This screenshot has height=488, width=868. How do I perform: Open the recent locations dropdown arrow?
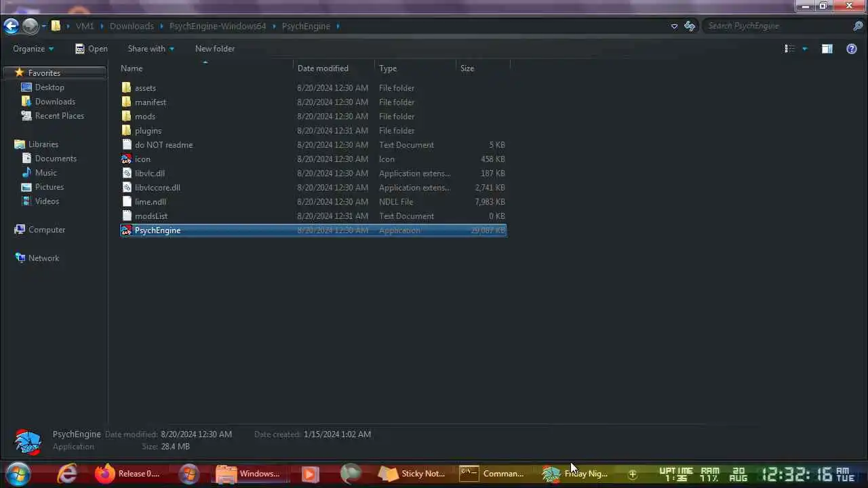pos(43,26)
